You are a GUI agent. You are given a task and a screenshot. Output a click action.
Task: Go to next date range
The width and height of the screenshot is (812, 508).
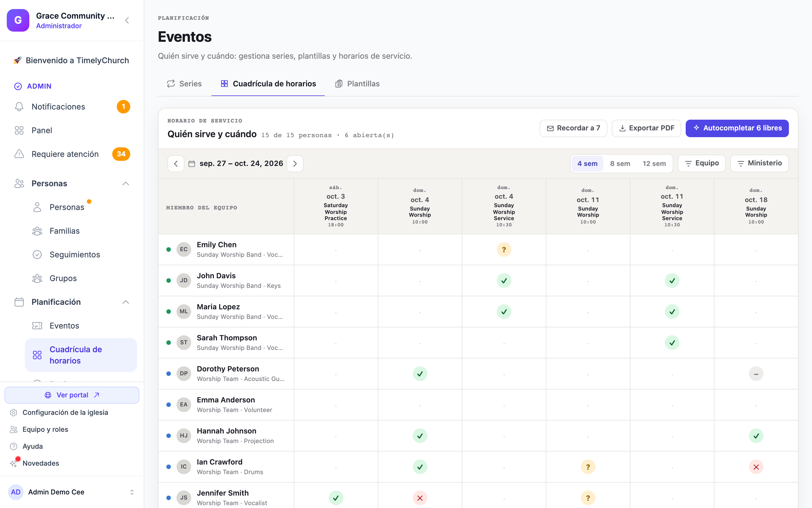tap(295, 164)
